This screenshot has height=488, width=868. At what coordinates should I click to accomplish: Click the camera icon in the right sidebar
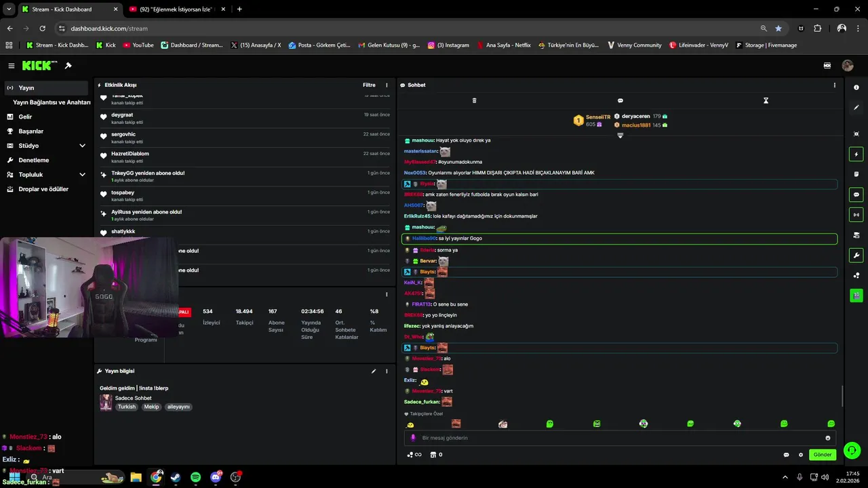tap(856, 235)
